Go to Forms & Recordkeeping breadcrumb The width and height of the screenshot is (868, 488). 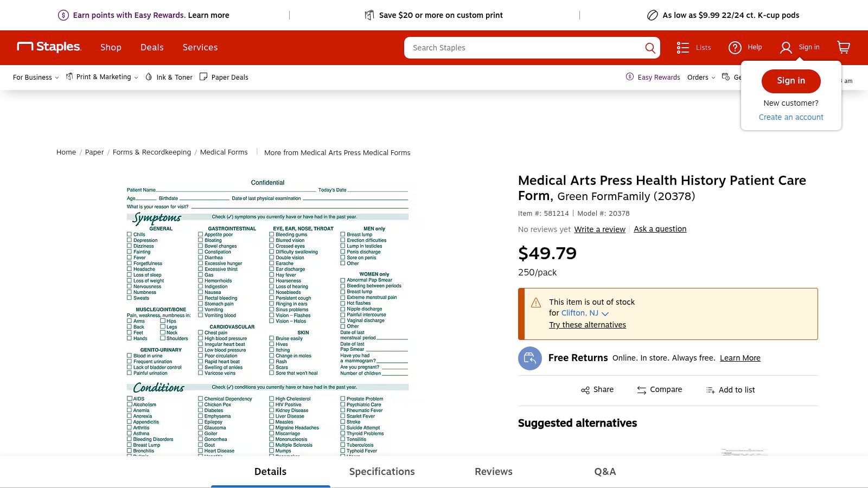pyautogui.click(x=152, y=152)
